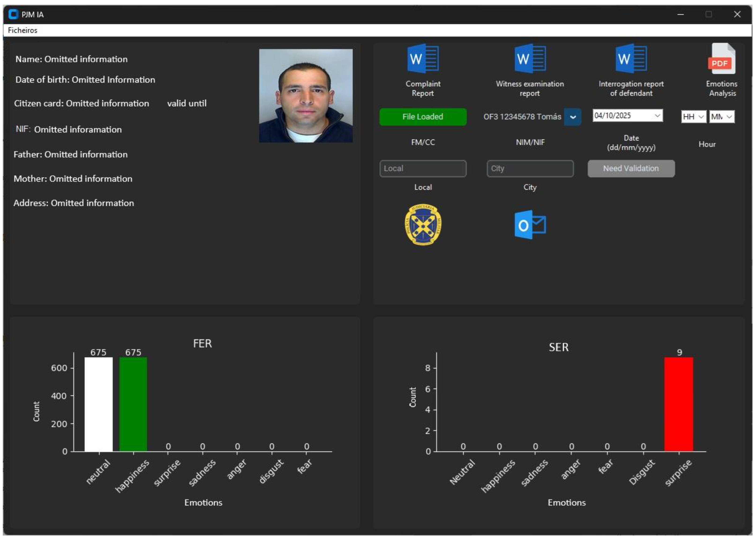Click the PJM IA app logo
756x539 pixels.
(13, 14)
